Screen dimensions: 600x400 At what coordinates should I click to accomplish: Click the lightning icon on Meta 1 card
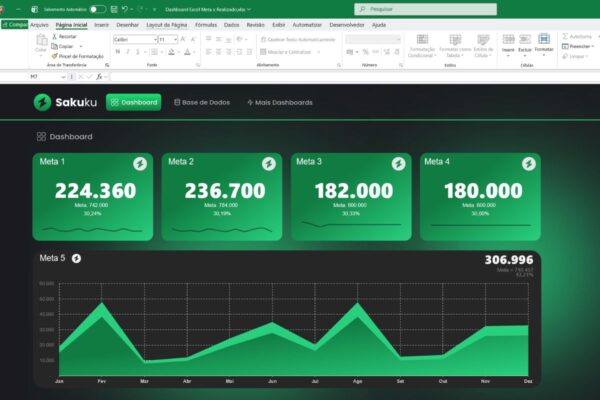click(140, 164)
